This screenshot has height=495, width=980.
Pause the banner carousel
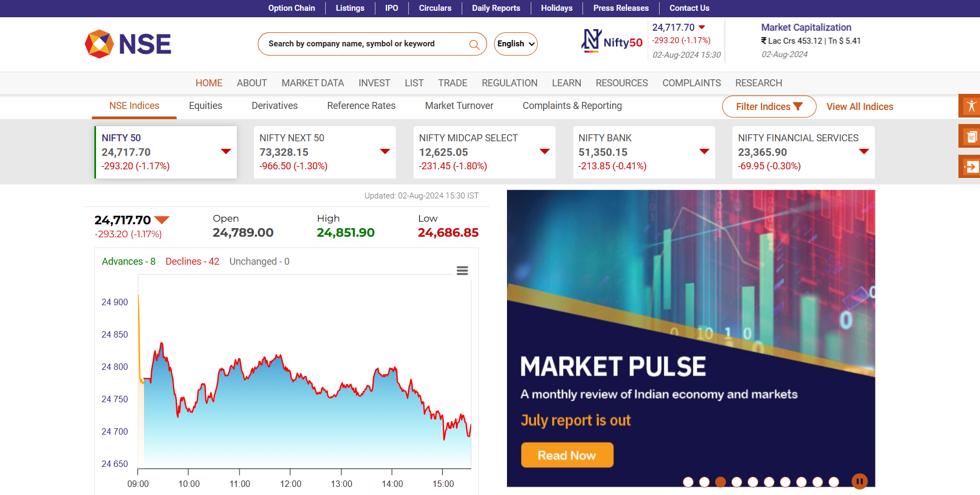click(x=859, y=481)
